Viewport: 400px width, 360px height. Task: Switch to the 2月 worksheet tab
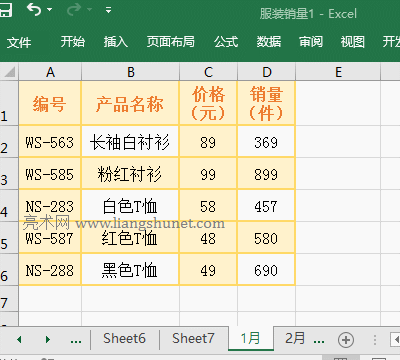point(295,339)
